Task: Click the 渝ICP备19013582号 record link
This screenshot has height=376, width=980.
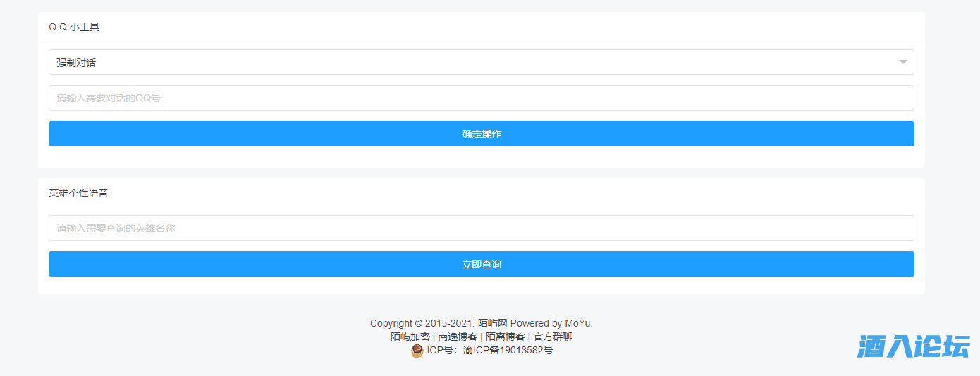Action: coord(508,350)
